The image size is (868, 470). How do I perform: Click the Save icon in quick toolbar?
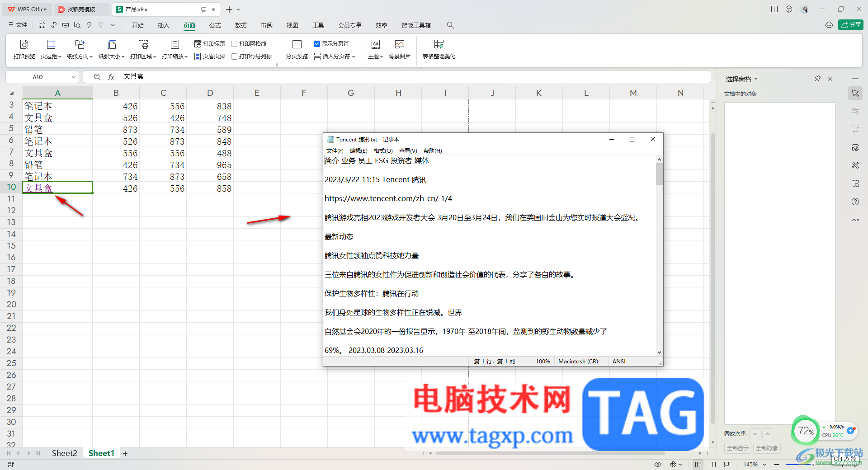pos(42,25)
